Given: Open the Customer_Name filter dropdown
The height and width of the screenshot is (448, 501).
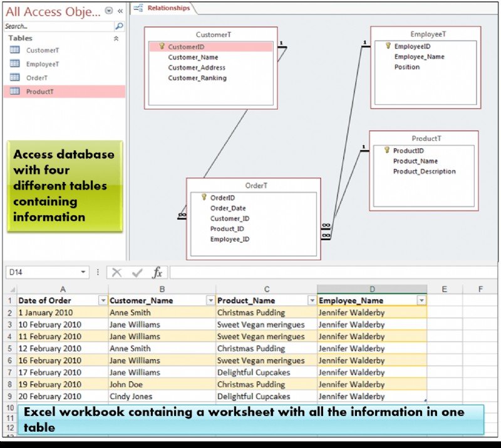Looking at the screenshot, I should [x=210, y=300].
